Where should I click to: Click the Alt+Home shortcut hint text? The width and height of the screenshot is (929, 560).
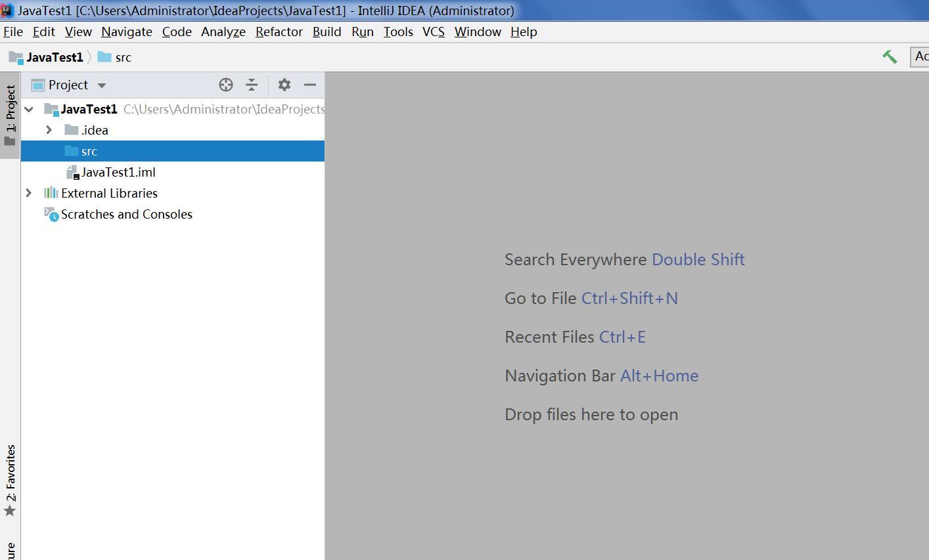[659, 376]
